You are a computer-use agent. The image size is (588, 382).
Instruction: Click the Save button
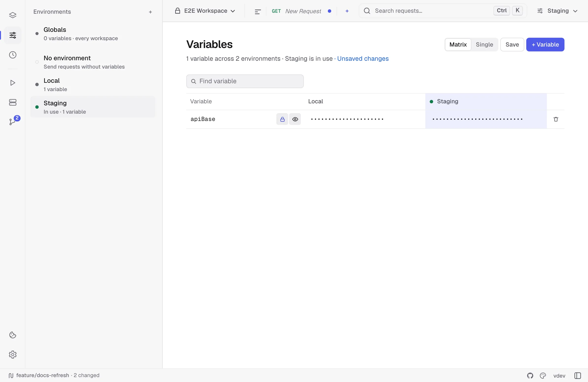(x=512, y=45)
